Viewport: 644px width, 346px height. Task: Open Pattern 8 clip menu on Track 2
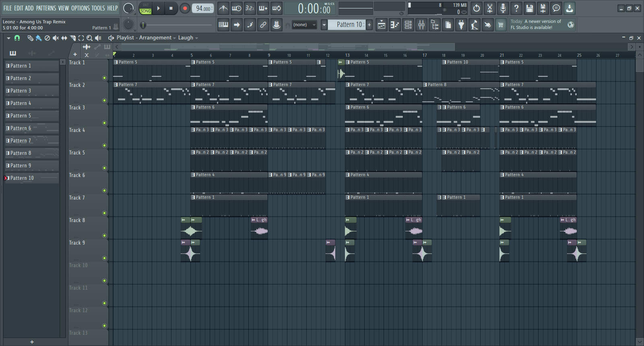(425, 85)
